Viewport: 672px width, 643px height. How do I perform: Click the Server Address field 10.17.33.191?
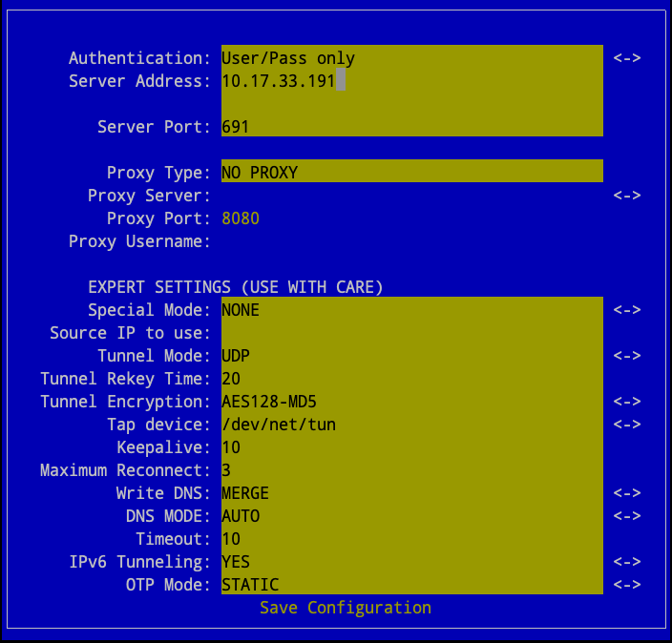411,81
